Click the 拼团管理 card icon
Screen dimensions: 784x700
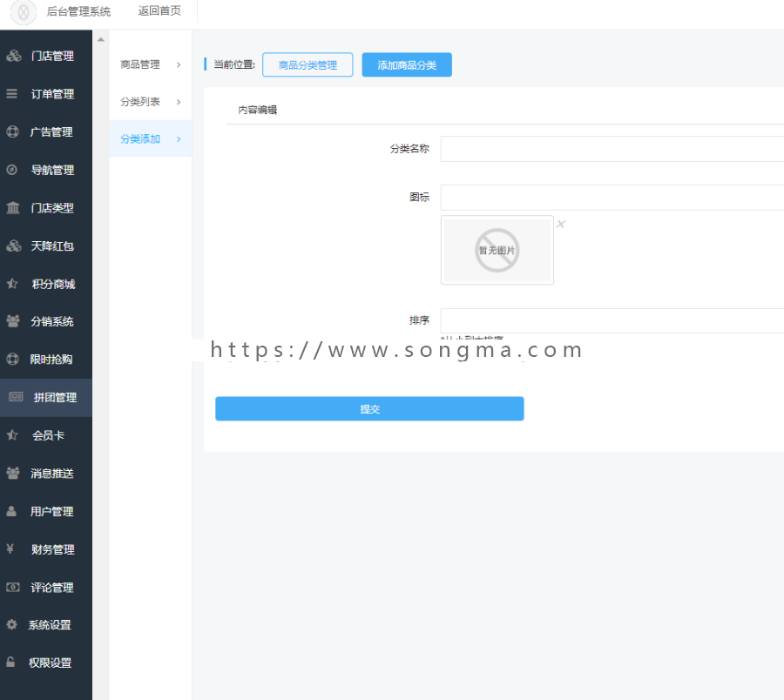click(x=16, y=397)
